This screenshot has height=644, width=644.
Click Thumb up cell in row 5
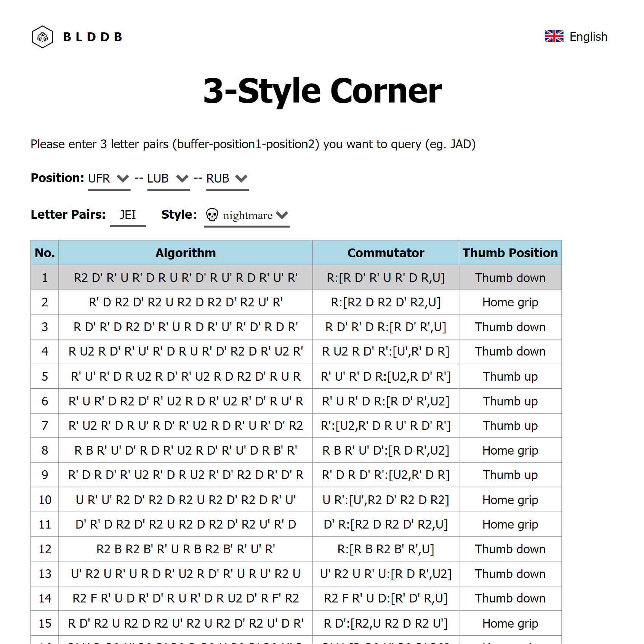coord(510,376)
